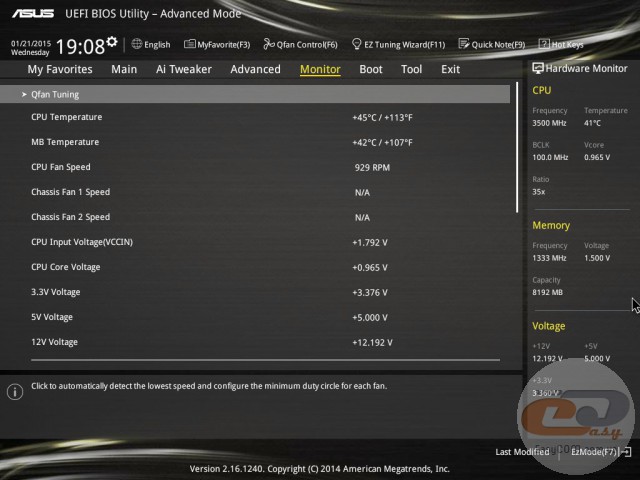Click the +42°C / +107°F value
The height and width of the screenshot is (480, 640).
(382, 143)
